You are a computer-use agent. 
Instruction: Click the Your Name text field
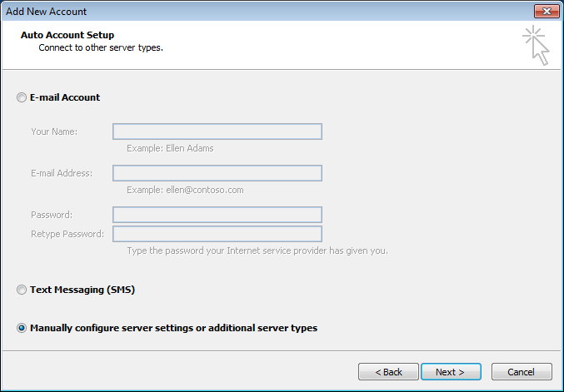tap(217, 131)
